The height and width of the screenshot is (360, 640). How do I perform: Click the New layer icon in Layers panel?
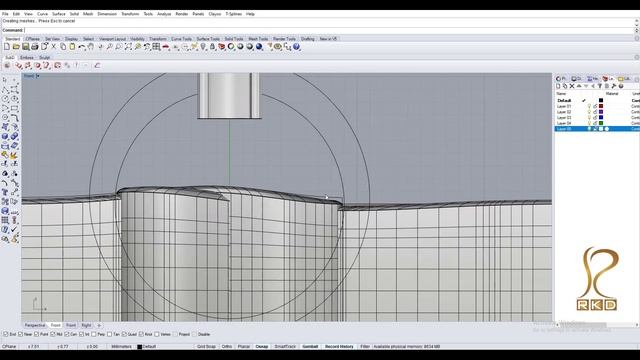pyautogui.click(x=558, y=86)
